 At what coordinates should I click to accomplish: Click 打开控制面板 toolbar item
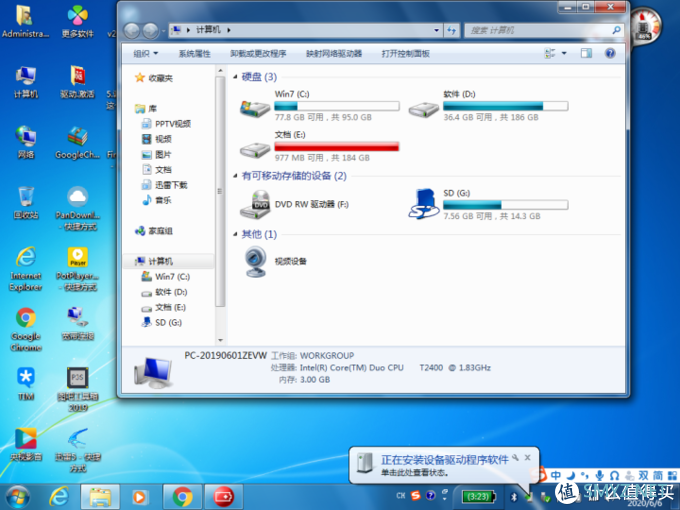coord(405,53)
